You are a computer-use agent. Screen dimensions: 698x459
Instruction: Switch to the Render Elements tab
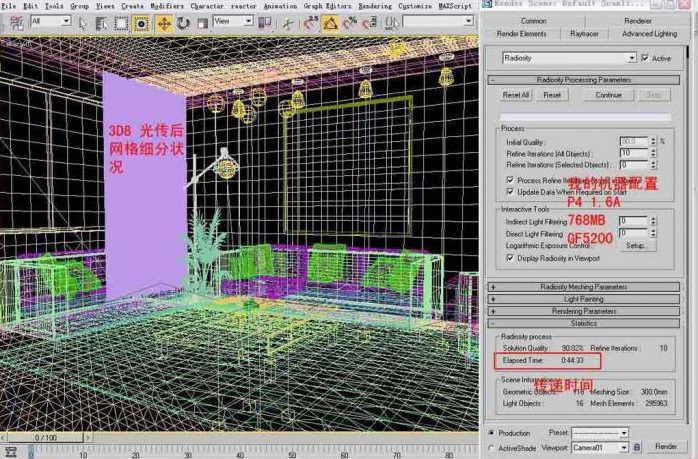click(521, 33)
